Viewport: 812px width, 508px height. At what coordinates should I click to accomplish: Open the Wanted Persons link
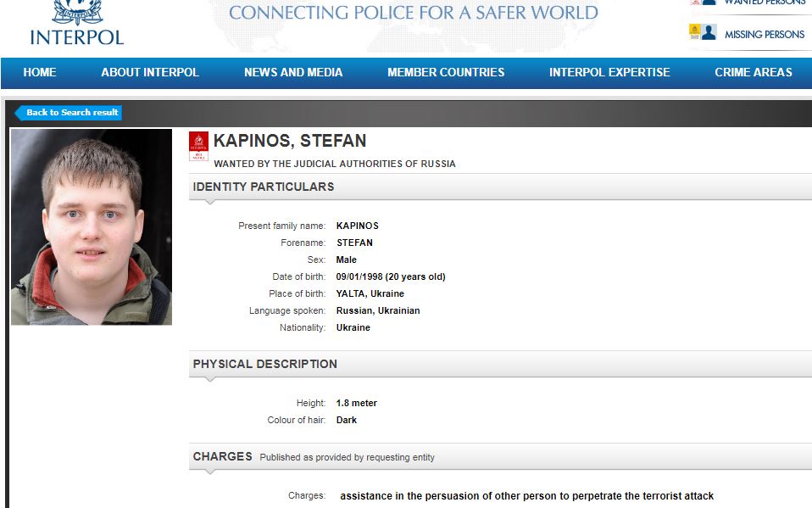click(764, 3)
